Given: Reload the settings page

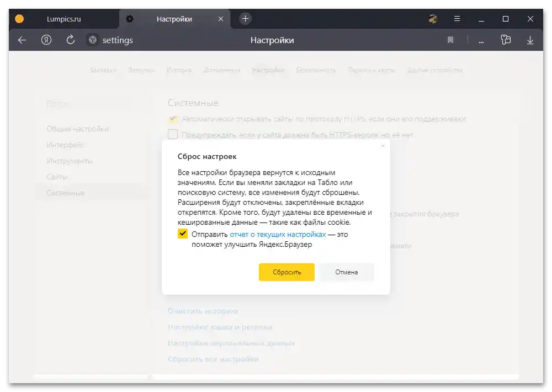Looking at the screenshot, I should (x=71, y=40).
